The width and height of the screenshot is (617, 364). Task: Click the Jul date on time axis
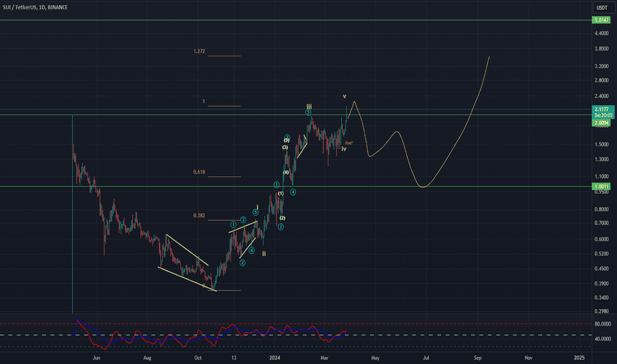coord(426,357)
